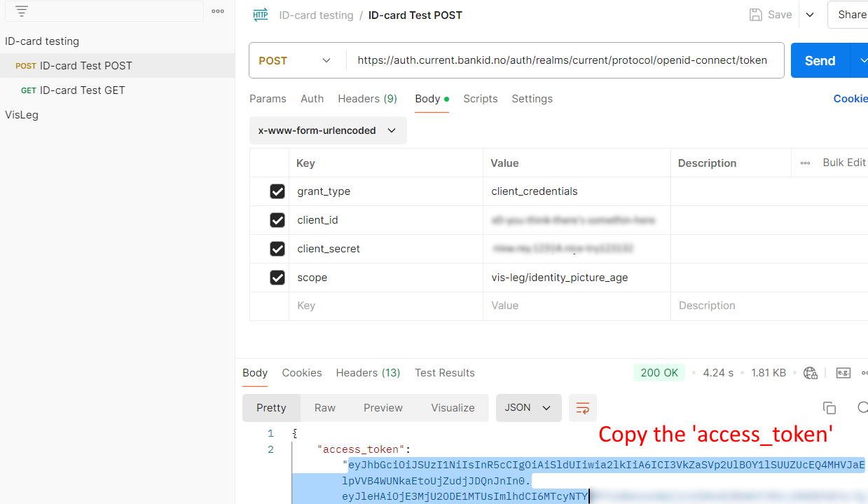
Task: Click the Save floppy disk icon
Action: point(756,15)
